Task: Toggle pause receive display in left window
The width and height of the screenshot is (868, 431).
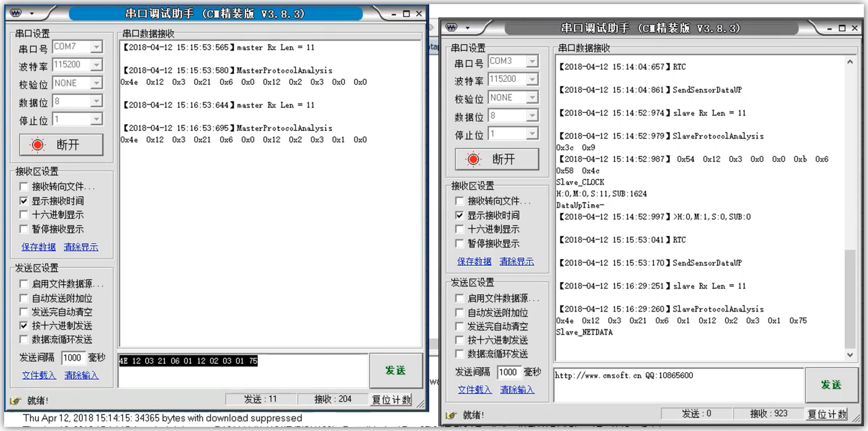Action: (23, 229)
